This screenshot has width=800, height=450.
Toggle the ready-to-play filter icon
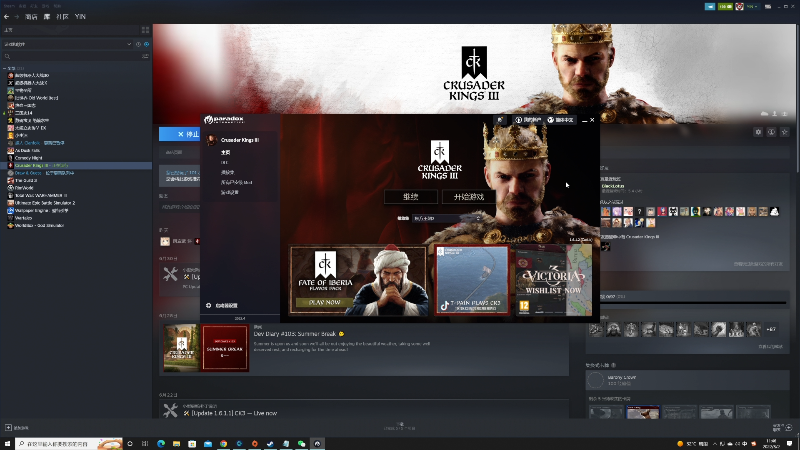click(x=146, y=44)
